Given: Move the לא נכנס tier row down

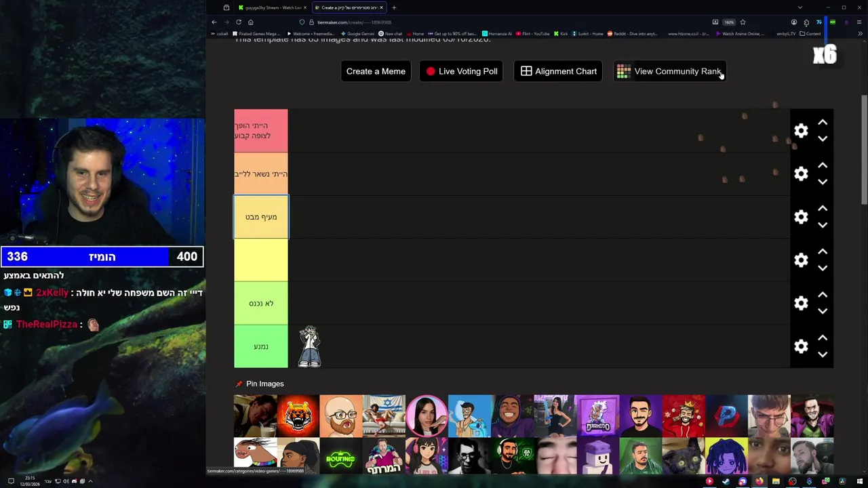Looking at the screenshot, I should 823,311.
